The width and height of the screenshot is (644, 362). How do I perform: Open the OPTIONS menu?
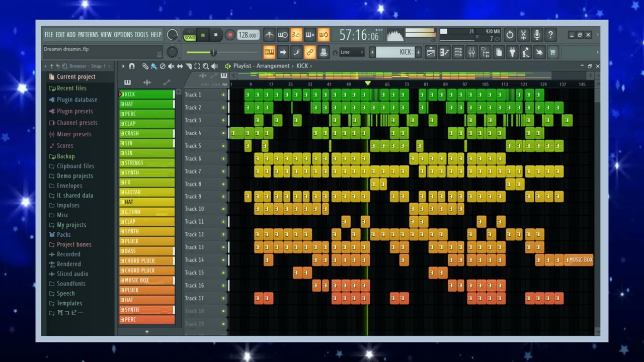[x=123, y=35]
